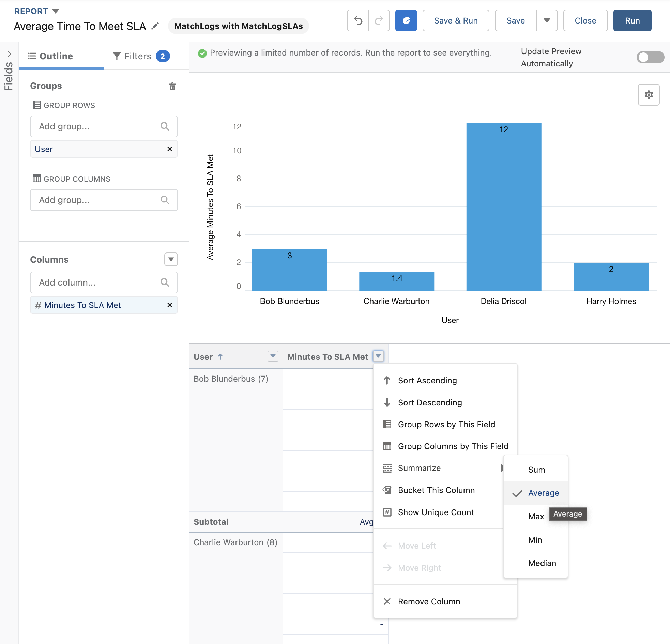Viewport: 670px width, 644px height.
Task: Open chart settings gear
Action: (x=648, y=95)
